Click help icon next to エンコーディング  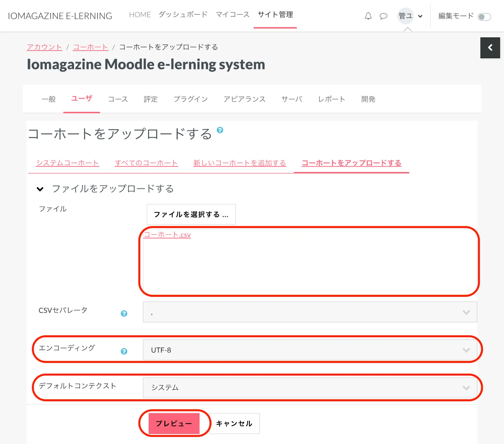click(x=124, y=351)
